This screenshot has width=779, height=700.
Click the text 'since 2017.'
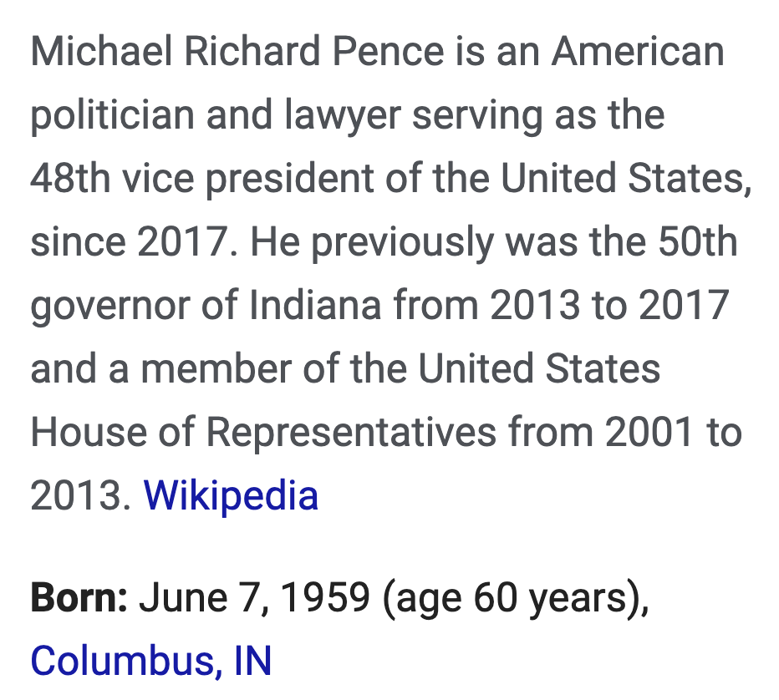134,241
